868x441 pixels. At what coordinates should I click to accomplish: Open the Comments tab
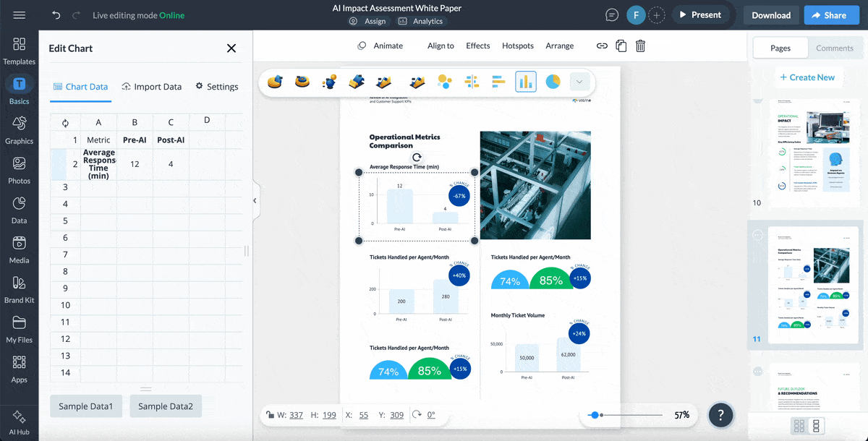tap(835, 48)
